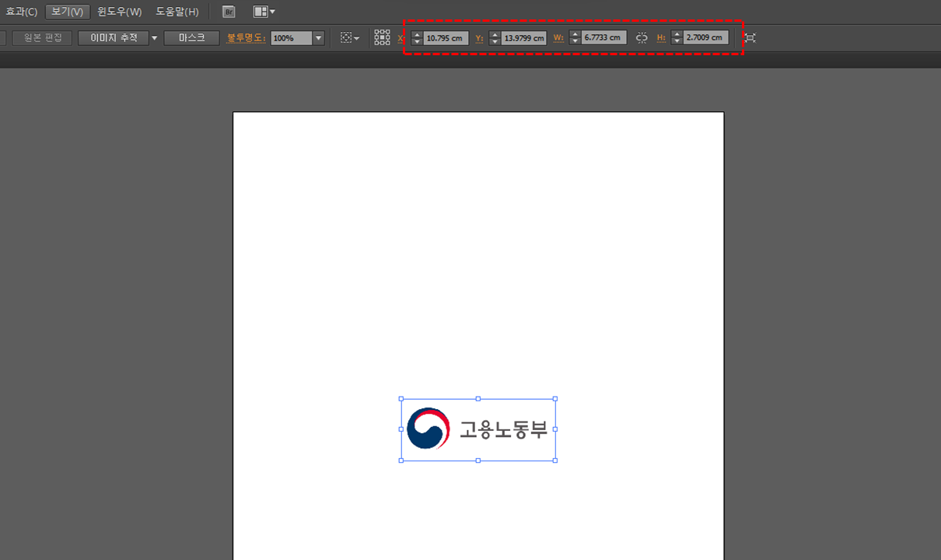This screenshot has width=941, height=560.
Task: Click the top-center selection handle of the logo
Action: [x=478, y=399]
